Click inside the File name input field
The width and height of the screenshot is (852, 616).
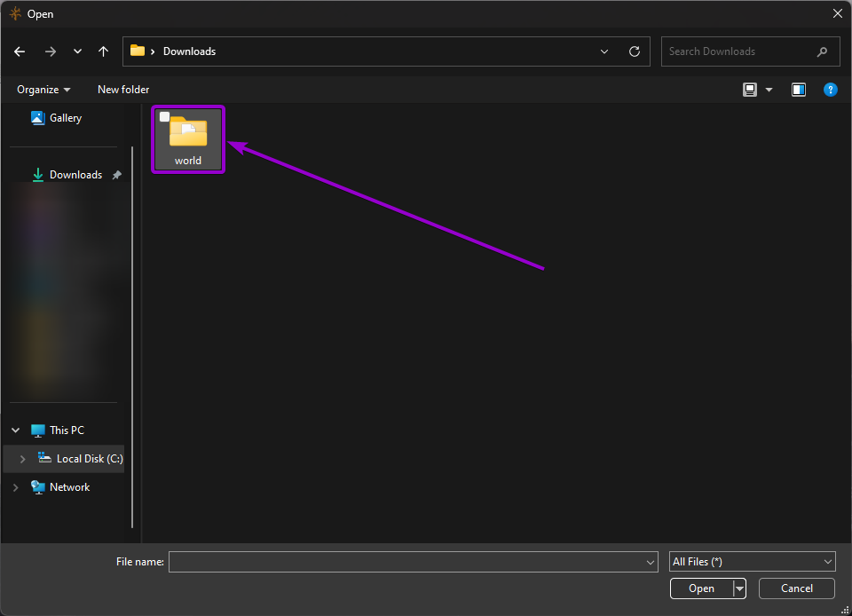[x=408, y=561]
